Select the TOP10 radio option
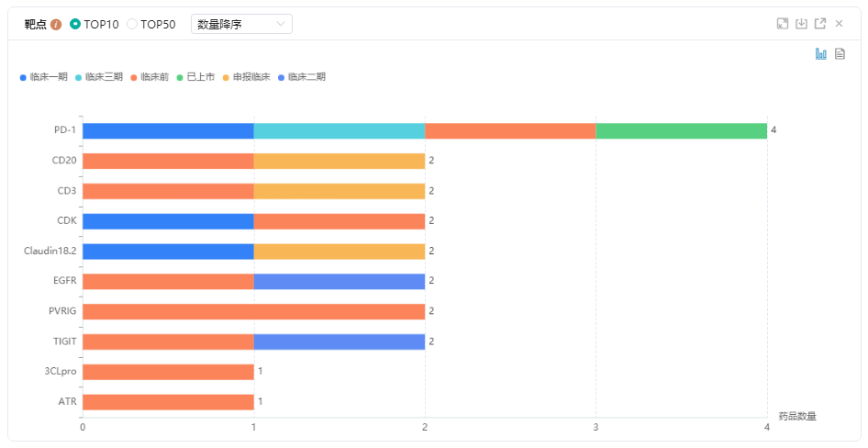Image resolution: width=868 pixels, height=448 pixels. 75,24
